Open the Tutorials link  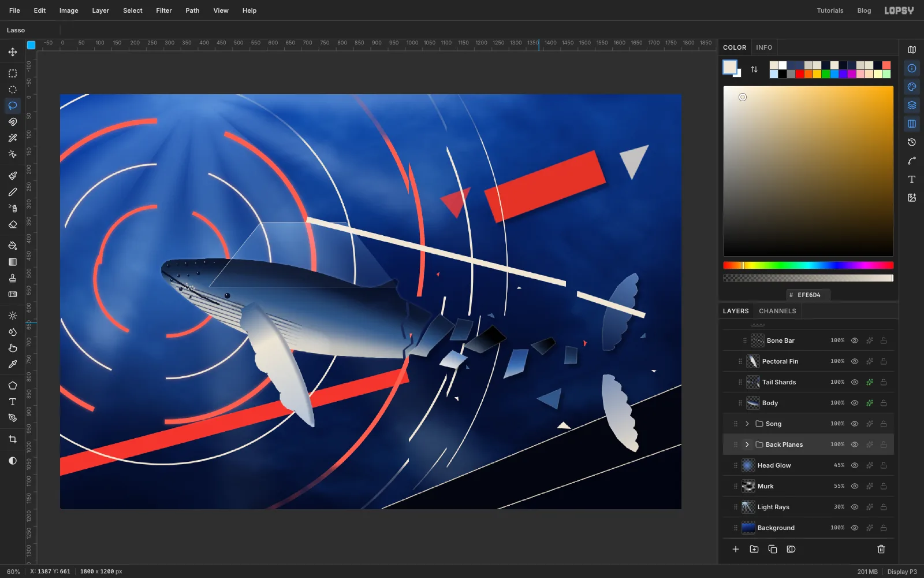(830, 10)
